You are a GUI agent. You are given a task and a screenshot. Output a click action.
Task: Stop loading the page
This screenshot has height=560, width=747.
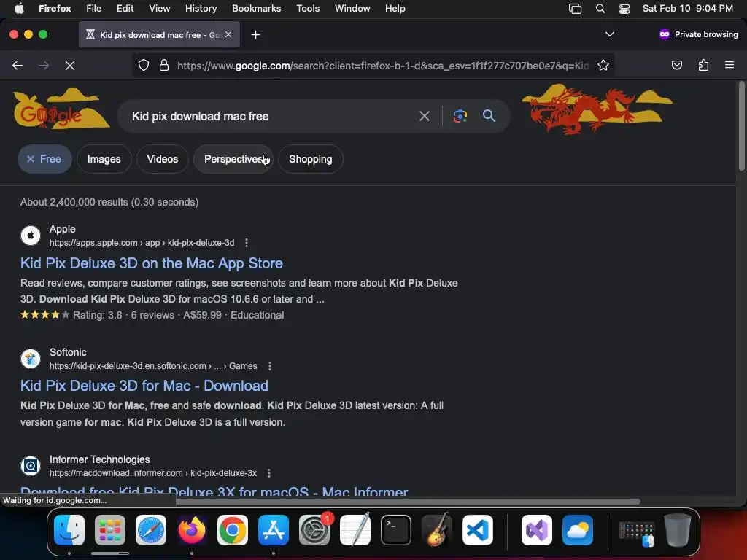(70, 65)
